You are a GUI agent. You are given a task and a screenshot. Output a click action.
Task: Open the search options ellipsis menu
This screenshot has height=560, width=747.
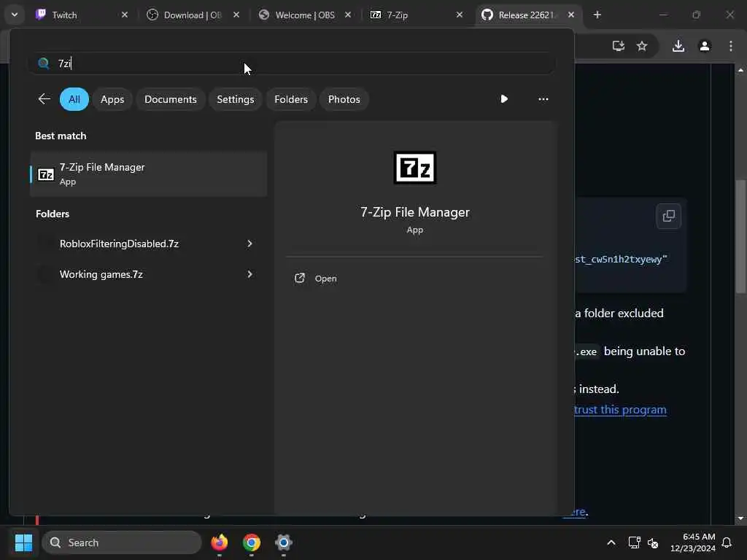click(543, 99)
